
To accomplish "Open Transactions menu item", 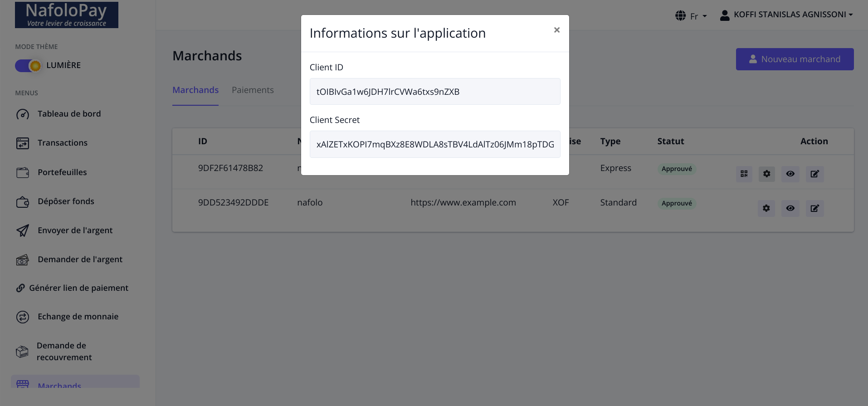I will (x=62, y=143).
